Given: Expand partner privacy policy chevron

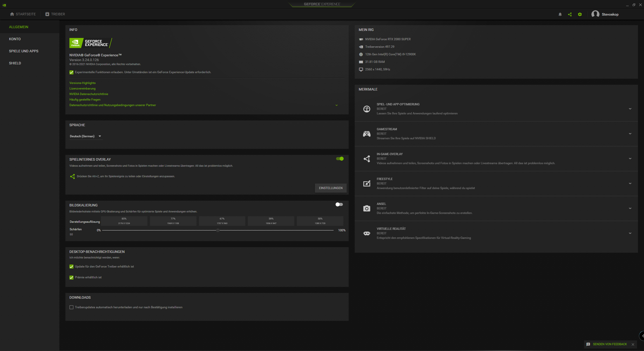Looking at the screenshot, I should tap(337, 105).
